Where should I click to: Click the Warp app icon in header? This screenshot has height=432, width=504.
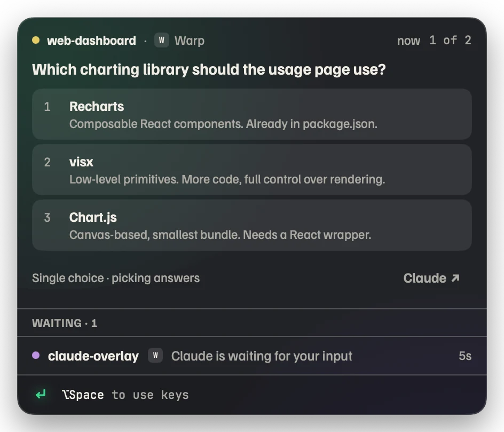tap(162, 41)
